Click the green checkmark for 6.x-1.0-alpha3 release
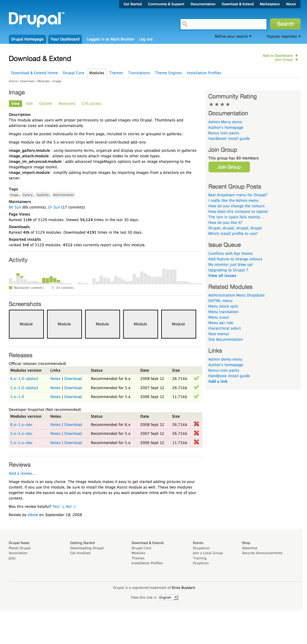The width and height of the screenshot is (307, 644). (196, 378)
